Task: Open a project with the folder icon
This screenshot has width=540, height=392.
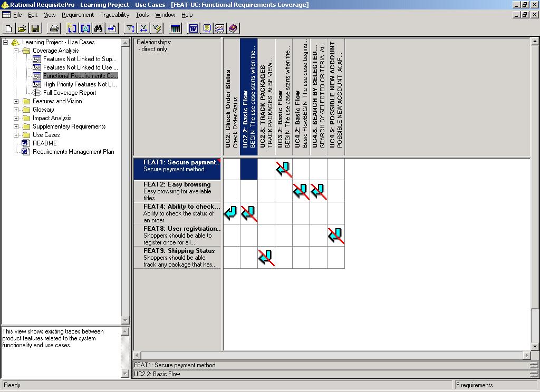Action: [22, 28]
